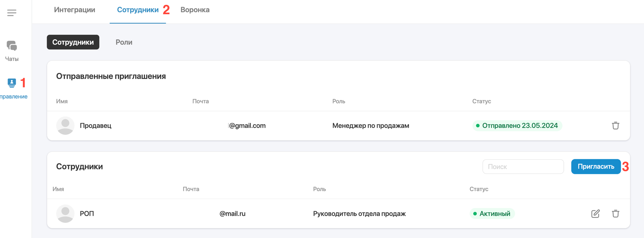Select the top Сотрудники tab
644x238 pixels.
pyautogui.click(x=138, y=10)
